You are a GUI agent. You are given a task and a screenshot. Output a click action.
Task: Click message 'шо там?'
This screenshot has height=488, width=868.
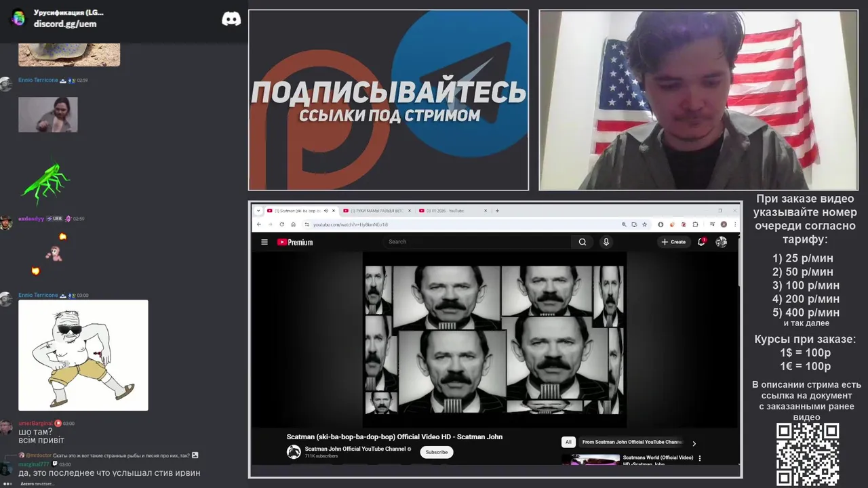coord(35,432)
